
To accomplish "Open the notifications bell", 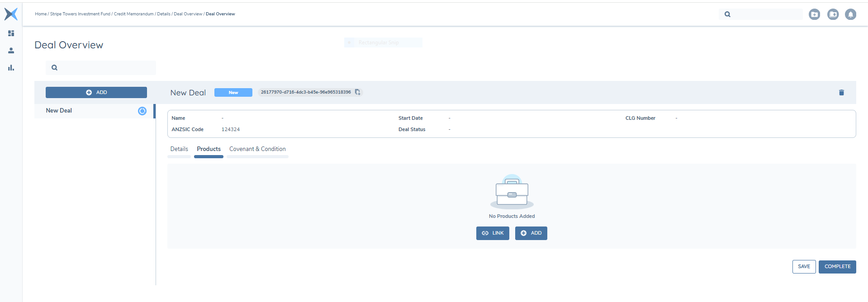I will tap(850, 14).
